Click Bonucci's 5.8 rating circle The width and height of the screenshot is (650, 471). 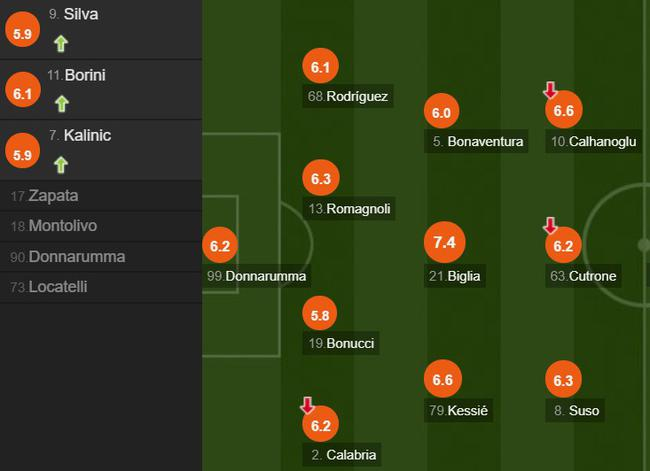point(320,314)
